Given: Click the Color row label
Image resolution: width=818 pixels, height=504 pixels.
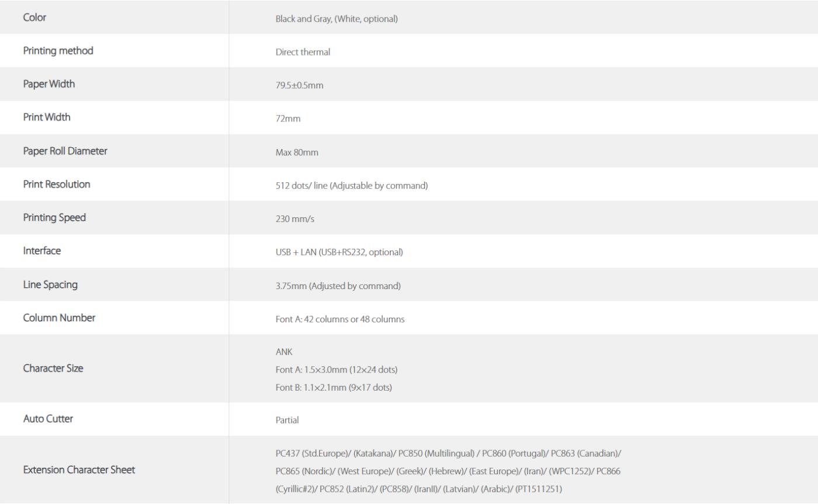Looking at the screenshot, I should click(34, 18).
